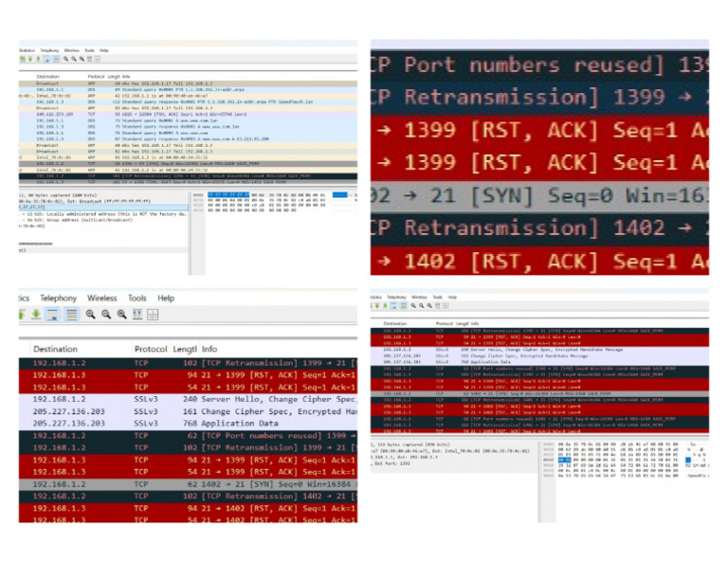This screenshot has height=563, width=728.
Task: Open Statistics menu in ARP/DNS Wireshark window
Action: click(x=27, y=50)
